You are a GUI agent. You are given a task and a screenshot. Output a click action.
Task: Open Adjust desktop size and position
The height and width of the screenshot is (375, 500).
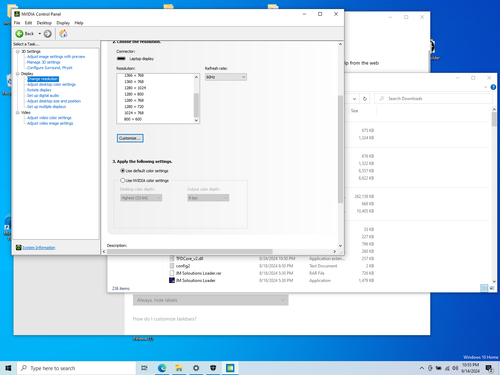click(54, 101)
